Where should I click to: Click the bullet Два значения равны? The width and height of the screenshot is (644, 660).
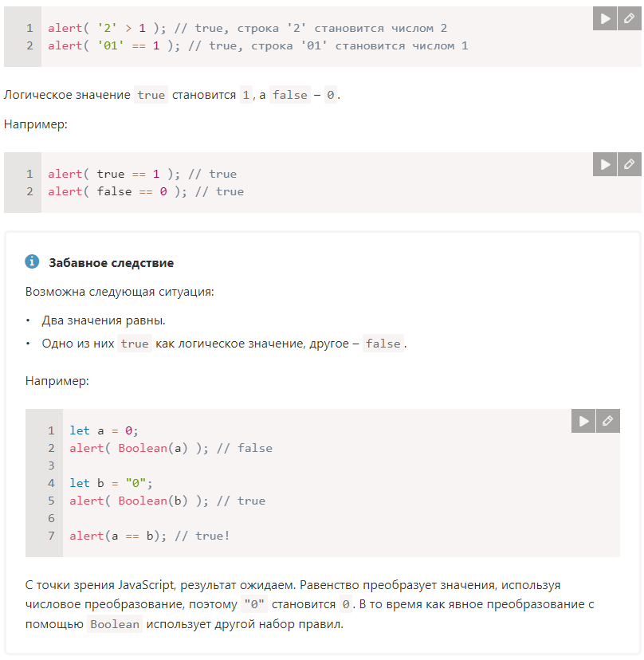(x=104, y=320)
